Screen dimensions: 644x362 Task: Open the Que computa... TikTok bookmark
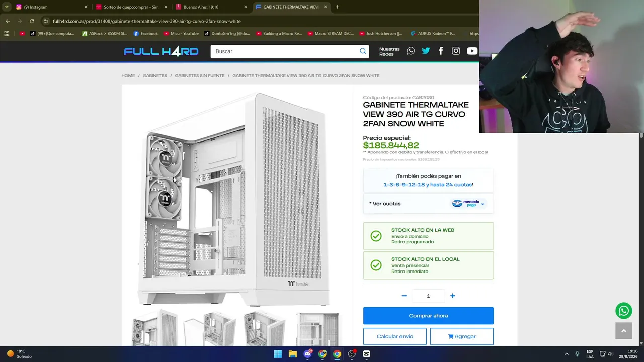(52, 34)
